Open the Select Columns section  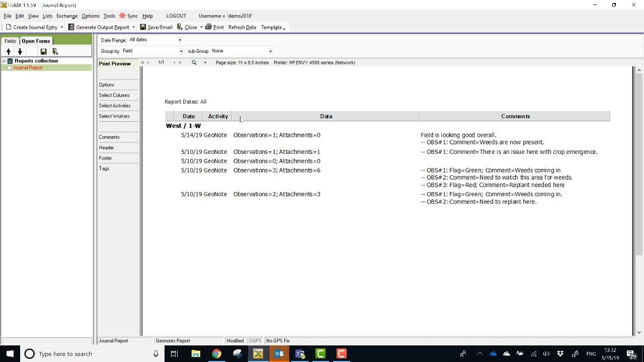114,95
